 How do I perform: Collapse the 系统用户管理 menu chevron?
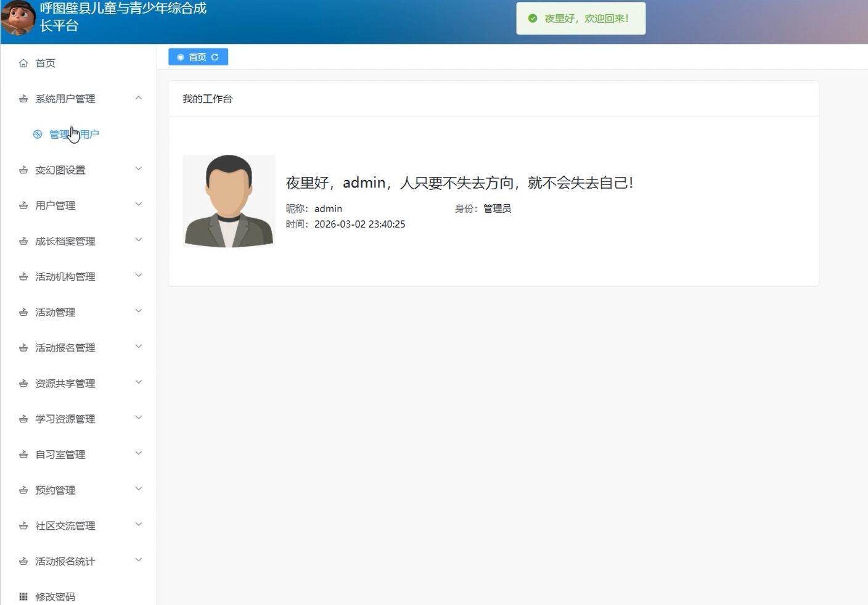coord(139,97)
